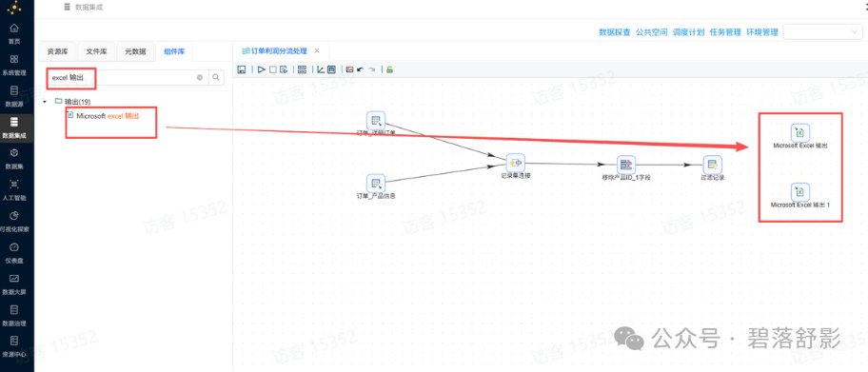Screen dimensions: 868x372
Task: Open 资源中心 in the sidebar
Action: (14, 346)
